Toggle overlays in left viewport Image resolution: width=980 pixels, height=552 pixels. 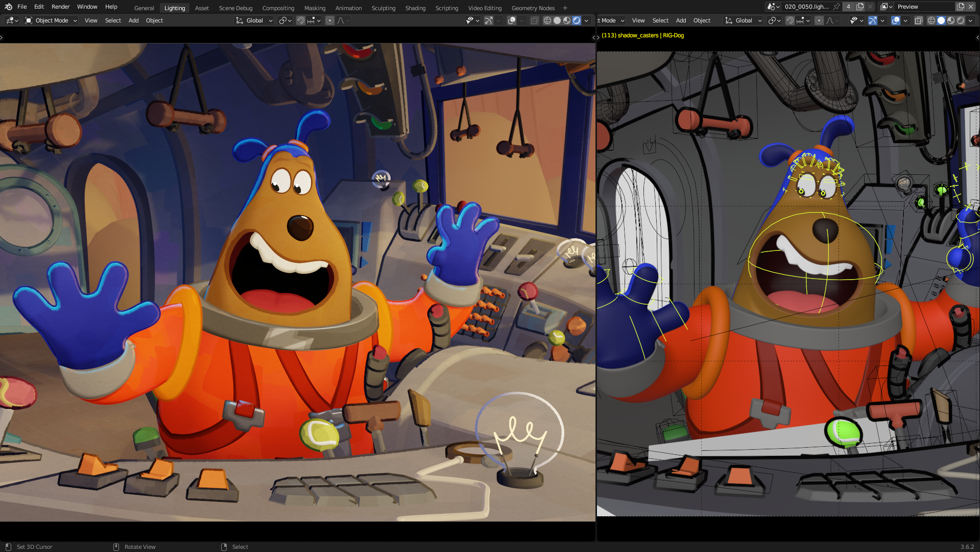click(x=511, y=20)
